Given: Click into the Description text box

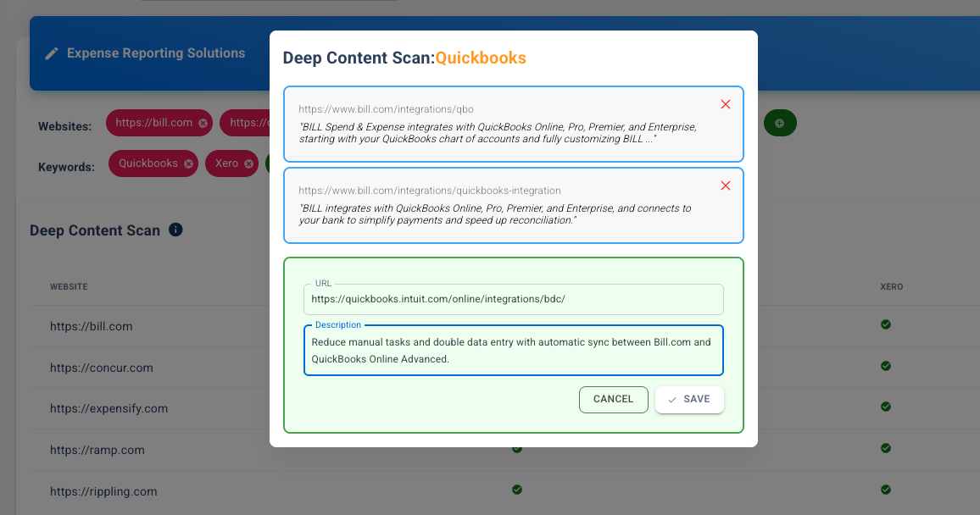Looking at the screenshot, I should click(513, 350).
